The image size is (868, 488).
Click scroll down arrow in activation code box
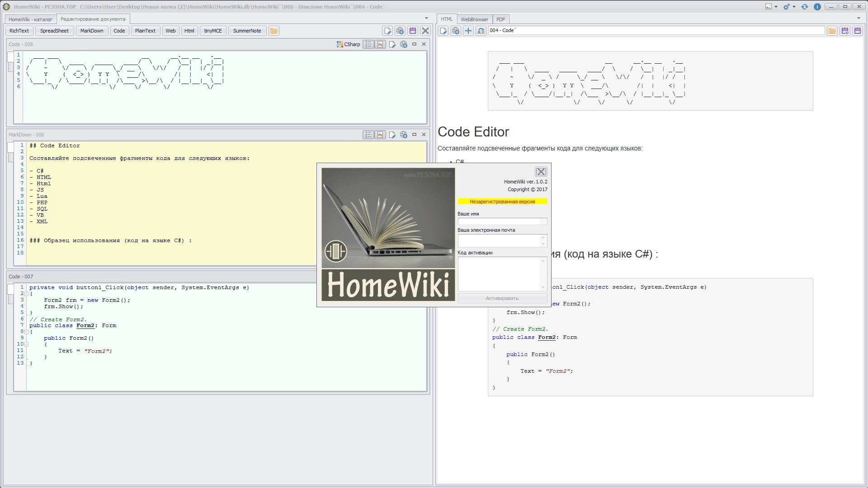[x=543, y=287]
